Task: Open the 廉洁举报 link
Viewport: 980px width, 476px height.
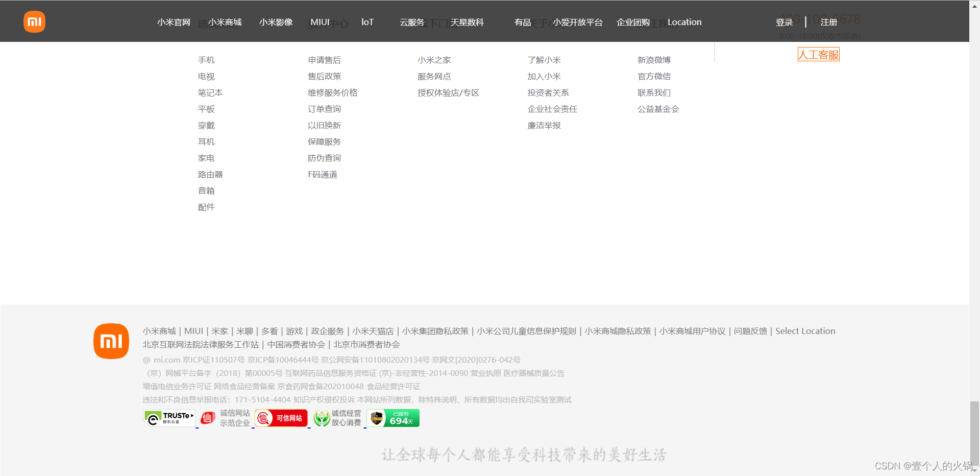Action: [x=544, y=126]
